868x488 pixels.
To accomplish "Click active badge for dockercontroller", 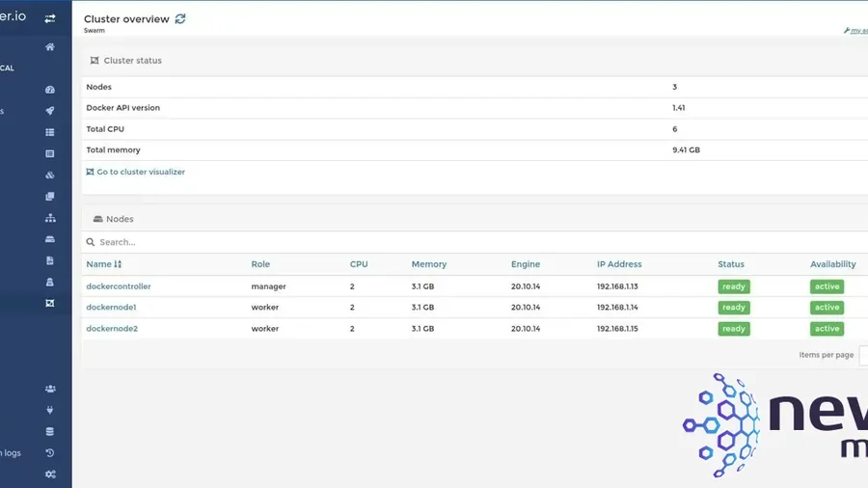I will tap(827, 286).
